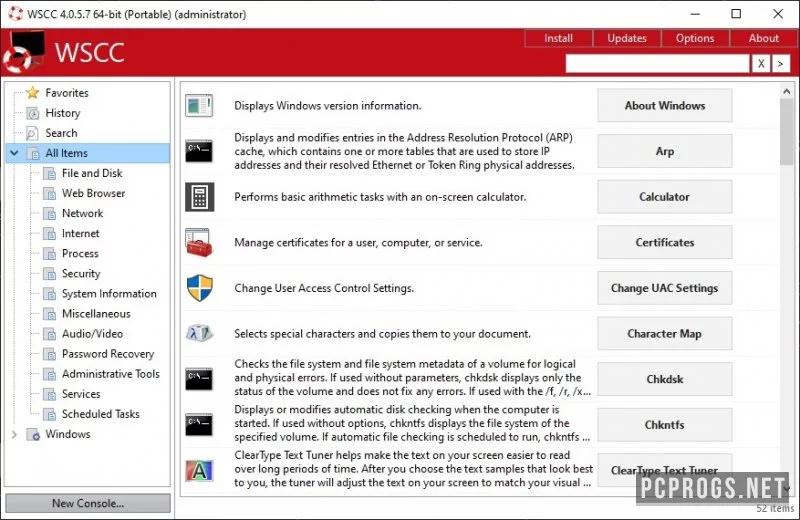The width and height of the screenshot is (800, 520).
Task: Click the Favorites star icon
Action: [x=33, y=92]
